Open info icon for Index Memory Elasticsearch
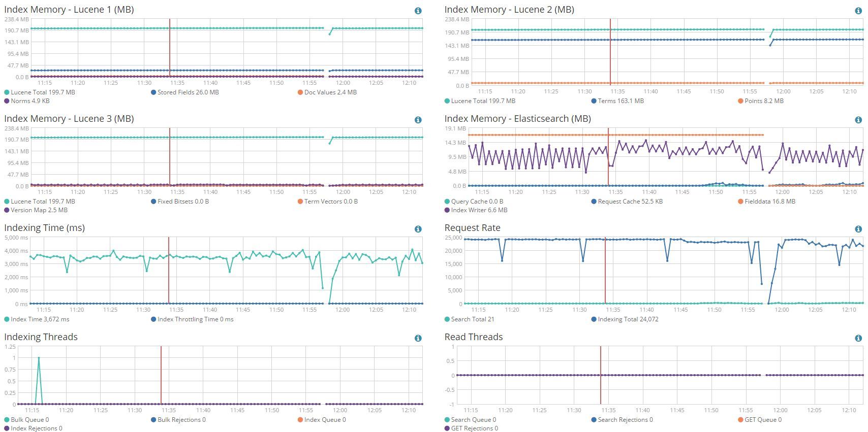 coord(858,120)
